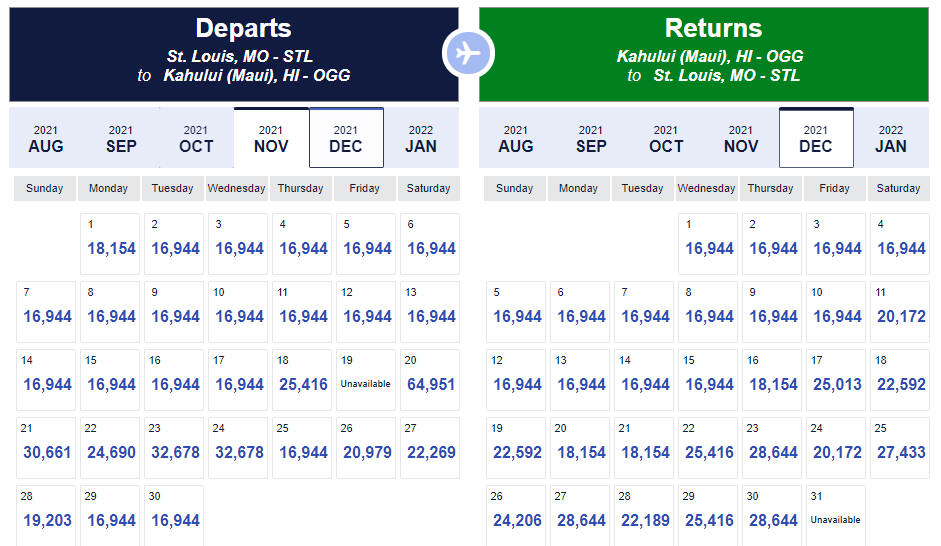Image resolution: width=941 pixels, height=546 pixels.
Task: Choose December 11 return for 20,172
Action: [x=900, y=312]
